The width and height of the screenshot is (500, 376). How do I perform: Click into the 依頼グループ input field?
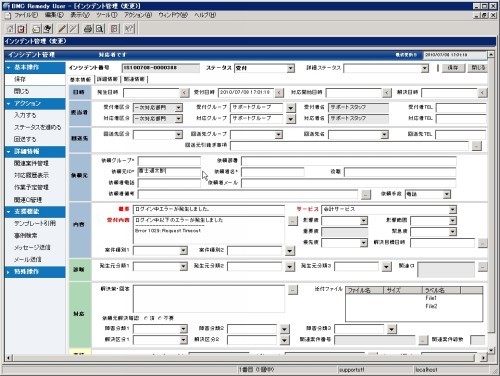(169, 161)
